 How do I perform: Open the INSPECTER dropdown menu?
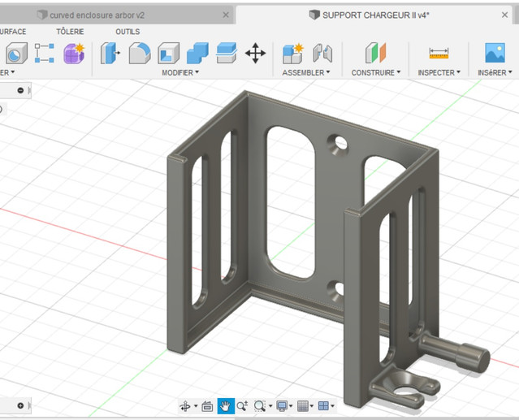439,73
